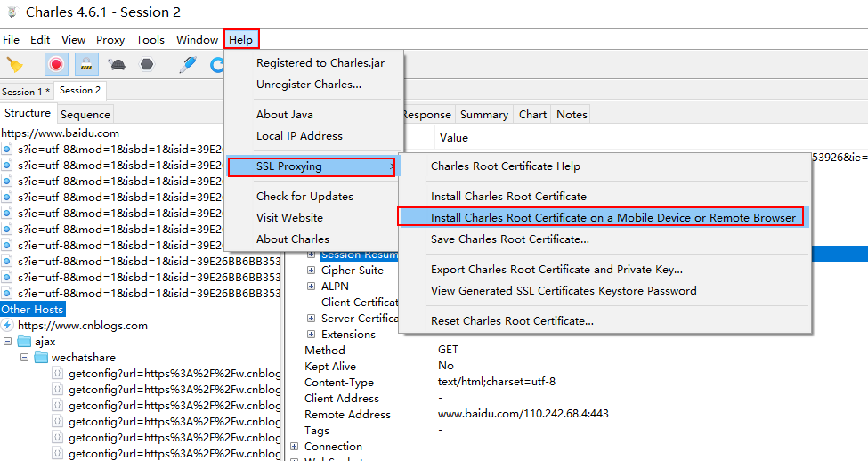Click the www.baidu.com/110.242.68.4:443 value

523,414
